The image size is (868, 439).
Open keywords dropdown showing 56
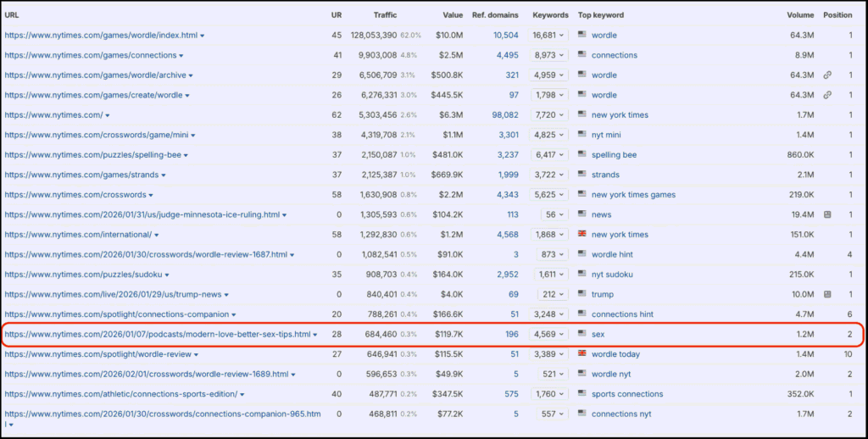pos(554,214)
